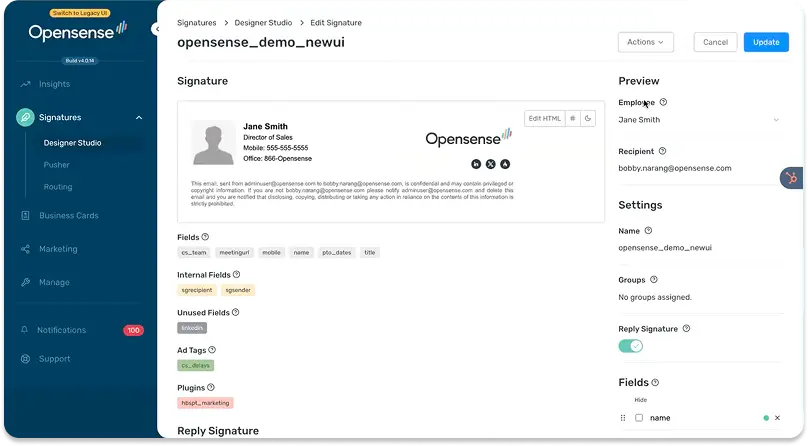Click the cs_delays ad tag
808x446 pixels.
[x=195, y=365]
